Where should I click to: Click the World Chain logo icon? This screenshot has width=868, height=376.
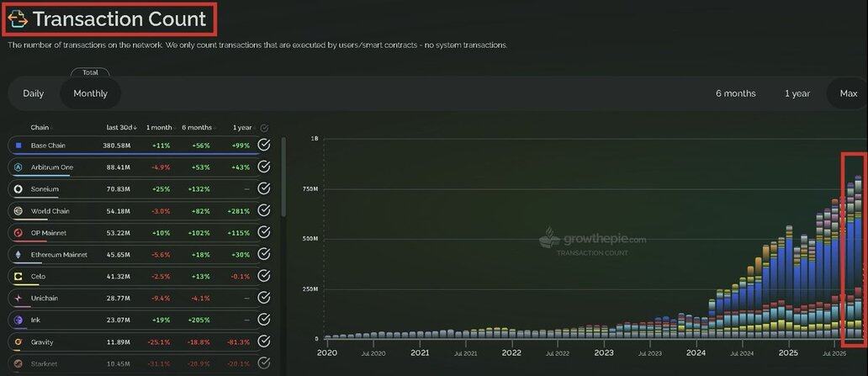[x=19, y=211]
